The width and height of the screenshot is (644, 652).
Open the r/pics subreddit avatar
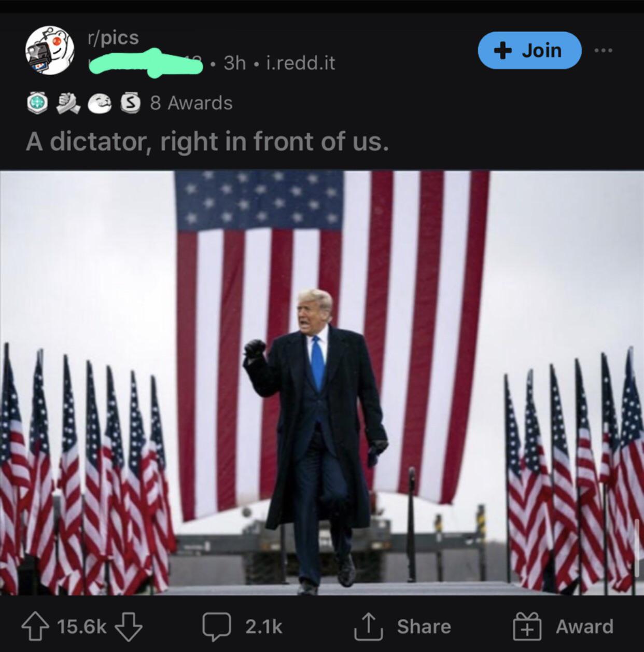click(50, 50)
